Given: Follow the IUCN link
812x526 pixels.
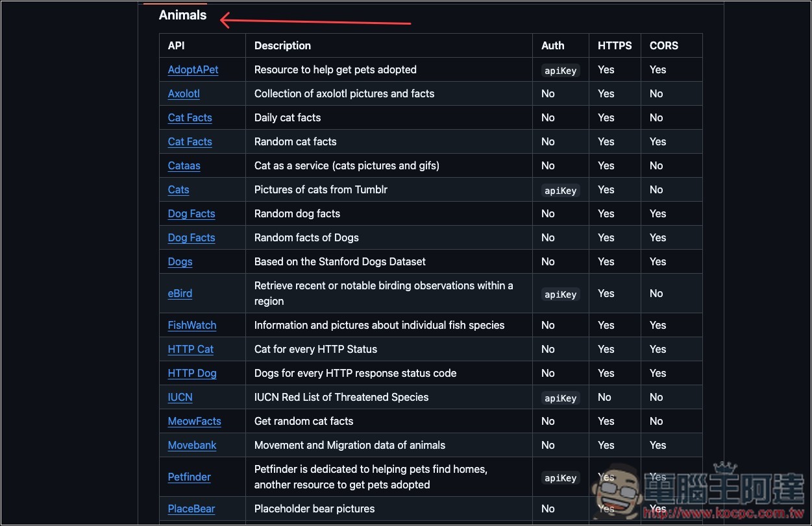Looking at the screenshot, I should (180, 398).
